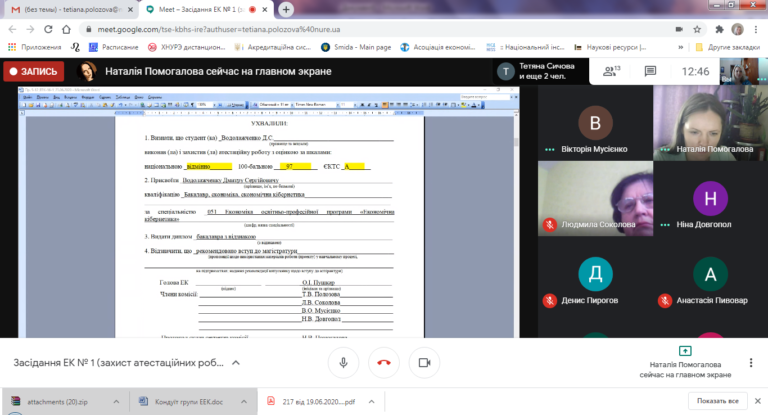Open Другие закладки bookmarks folder
This screenshot has width=768, height=415.
pyautogui.click(x=728, y=47)
